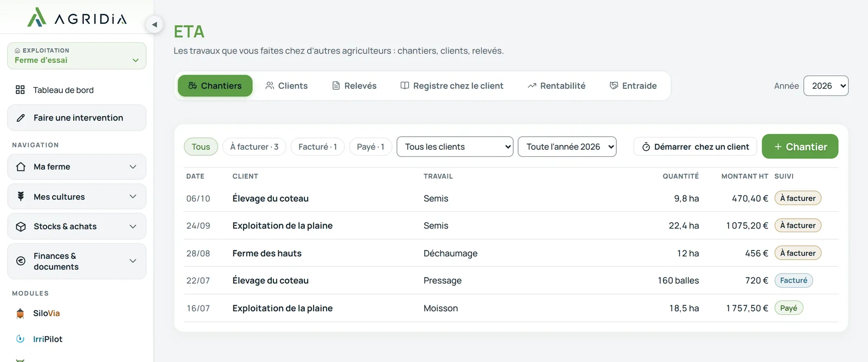Click the 160 balles quantity

[678, 280]
